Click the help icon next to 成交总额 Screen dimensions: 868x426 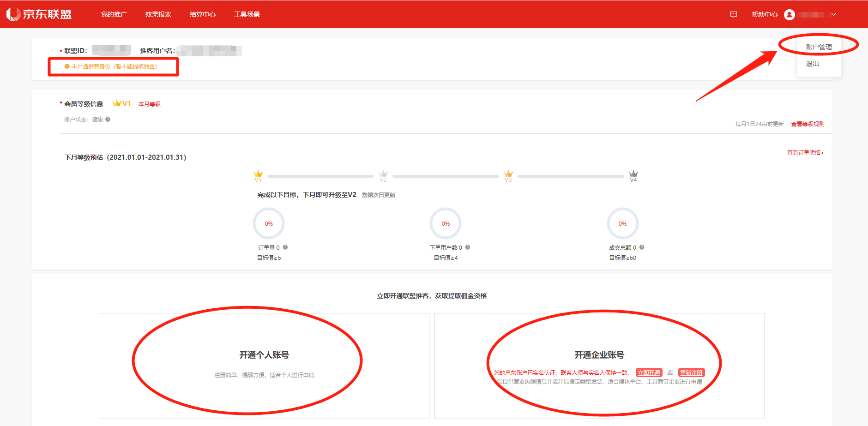[642, 247]
